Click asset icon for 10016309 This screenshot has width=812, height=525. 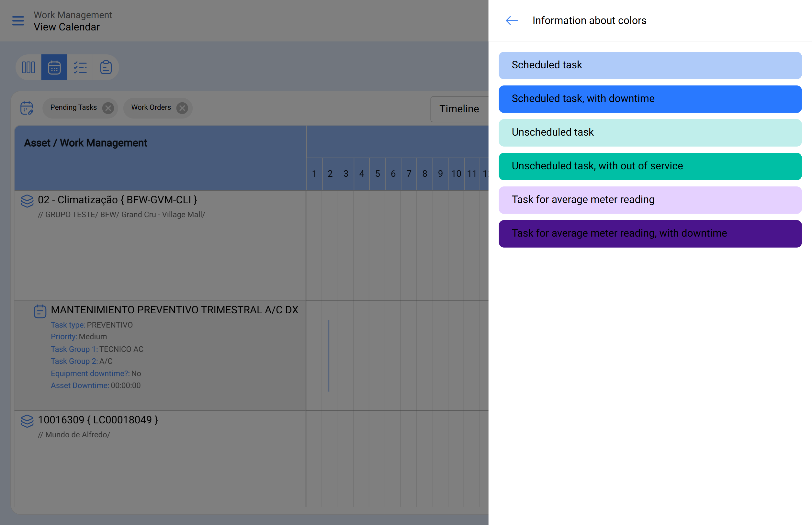pos(27,421)
